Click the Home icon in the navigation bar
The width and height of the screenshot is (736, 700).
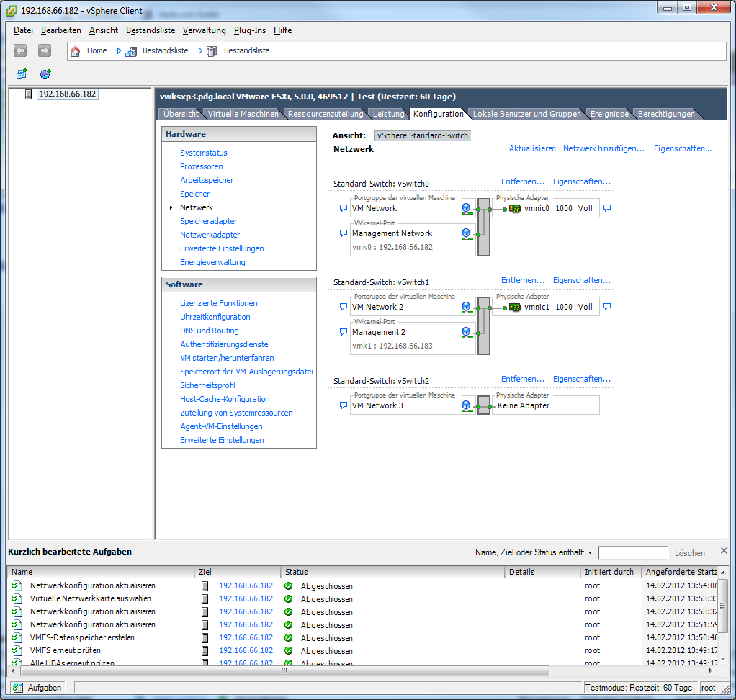[76, 51]
